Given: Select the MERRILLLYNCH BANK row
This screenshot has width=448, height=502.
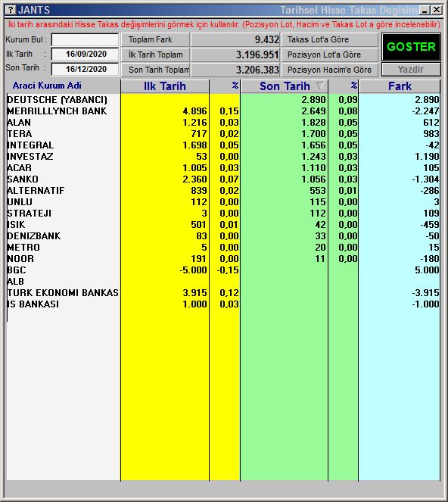Looking at the screenshot, I should pyautogui.click(x=223, y=111).
